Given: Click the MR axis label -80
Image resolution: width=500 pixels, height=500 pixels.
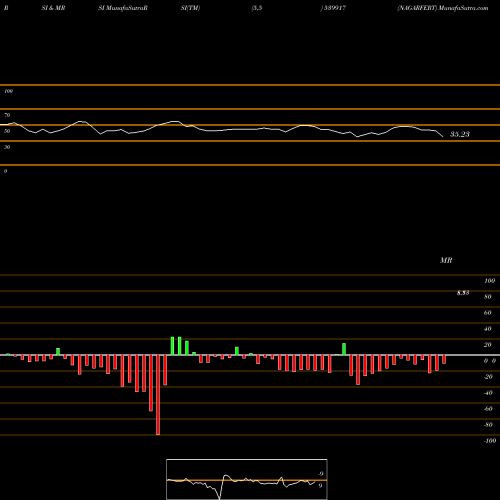Looking at the screenshot, I should 488,425.
